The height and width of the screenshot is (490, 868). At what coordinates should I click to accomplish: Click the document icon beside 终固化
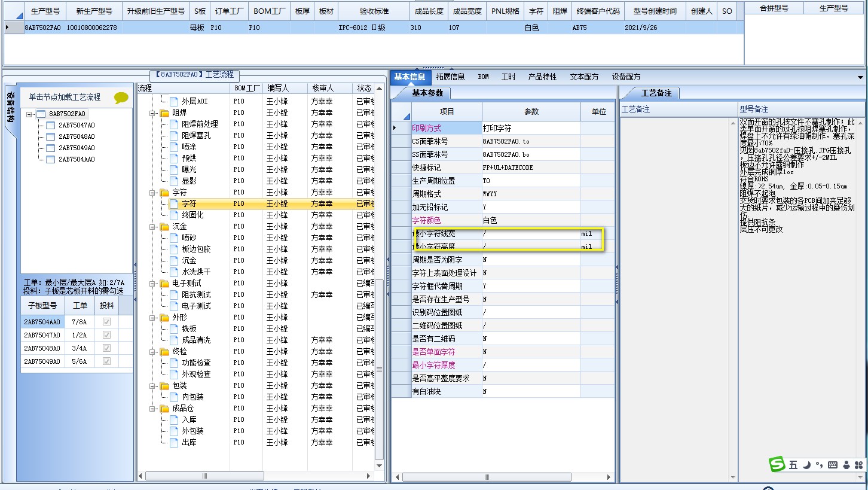coord(174,215)
